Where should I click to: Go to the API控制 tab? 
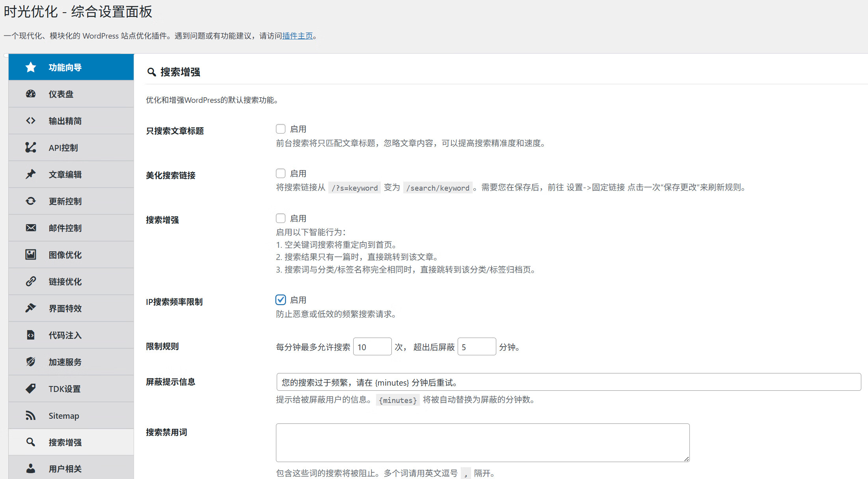71,147
